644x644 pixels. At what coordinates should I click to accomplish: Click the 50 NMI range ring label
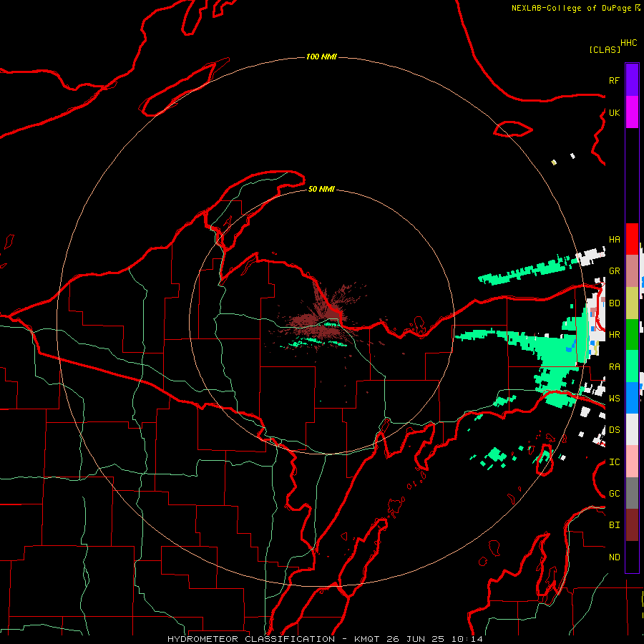(x=321, y=189)
